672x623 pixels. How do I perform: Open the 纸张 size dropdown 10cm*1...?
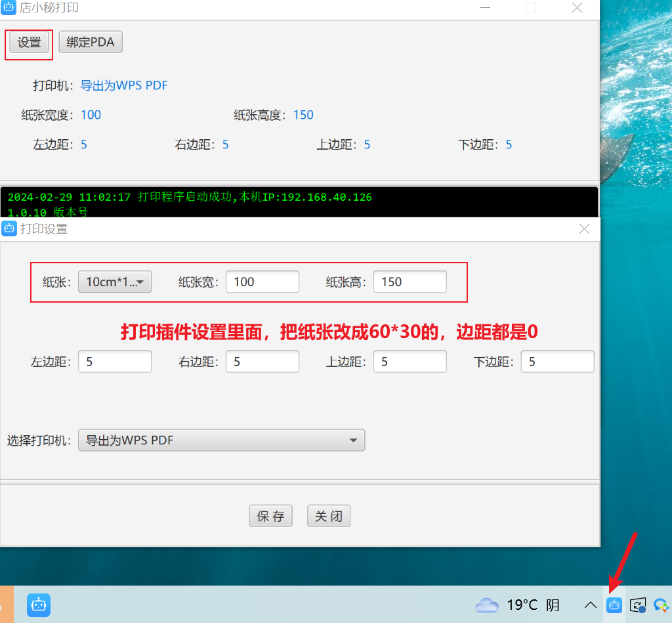(x=115, y=282)
